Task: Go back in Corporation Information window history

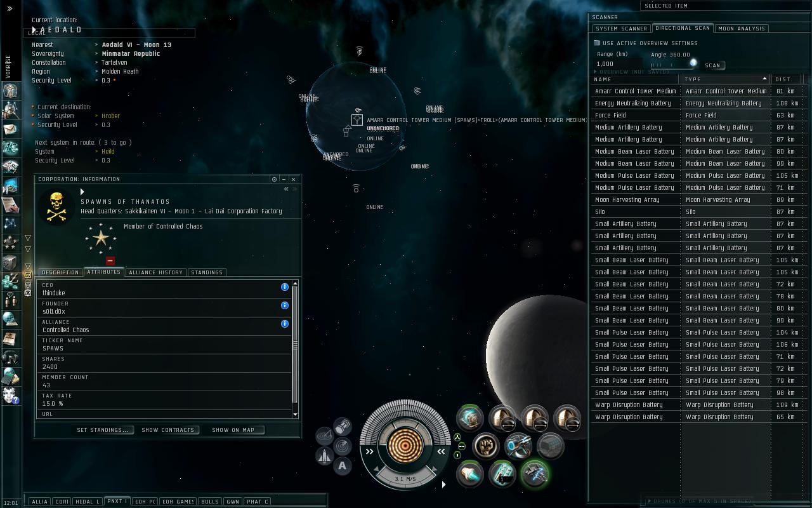Action: 286,189
